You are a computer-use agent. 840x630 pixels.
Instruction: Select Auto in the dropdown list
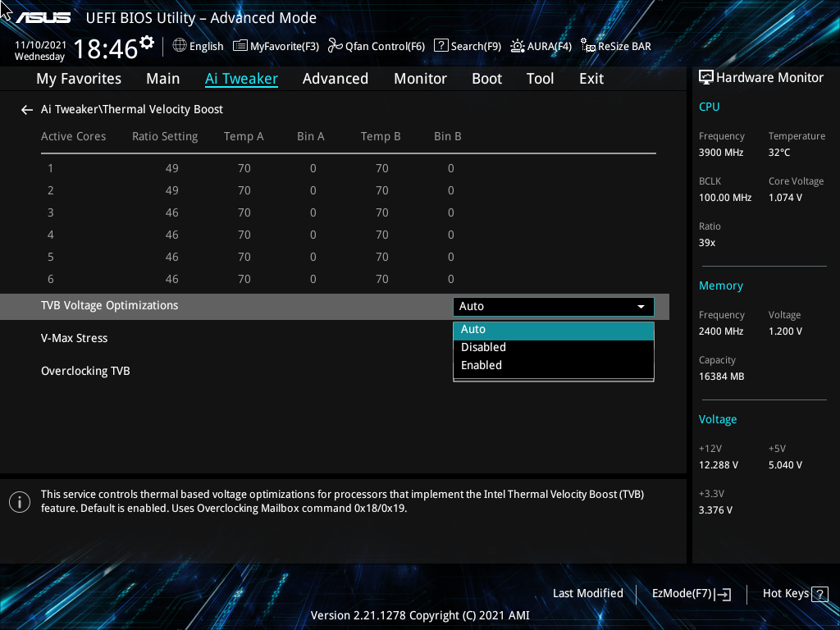pyautogui.click(x=554, y=330)
